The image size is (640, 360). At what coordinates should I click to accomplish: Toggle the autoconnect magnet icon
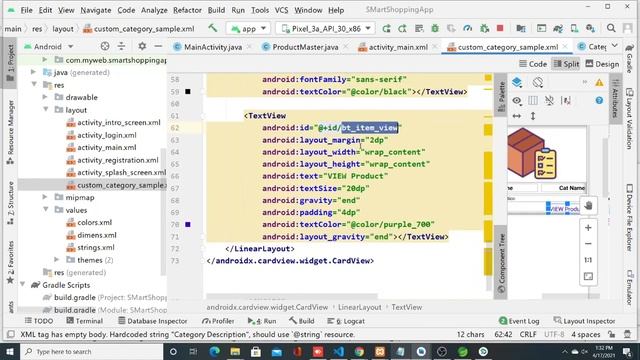549,100
